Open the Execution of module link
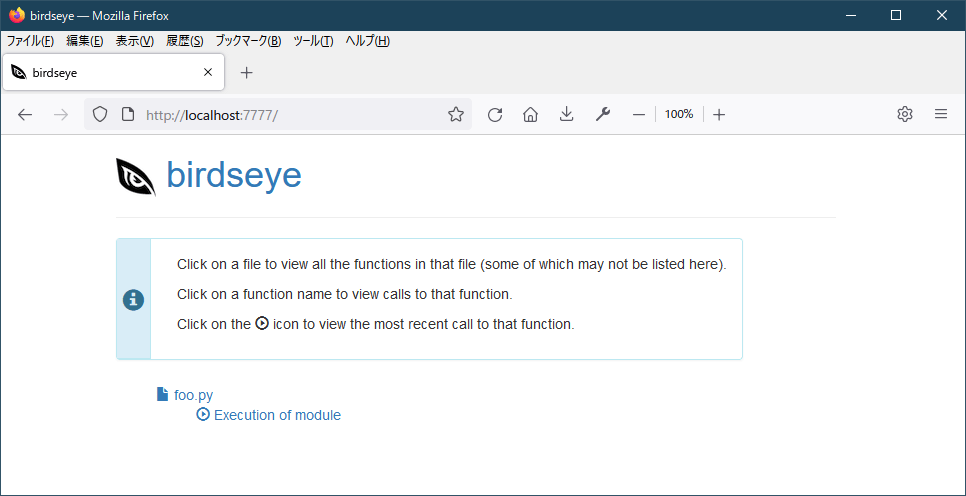Viewport: 966px width, 496px height. [x=277, y=415]
